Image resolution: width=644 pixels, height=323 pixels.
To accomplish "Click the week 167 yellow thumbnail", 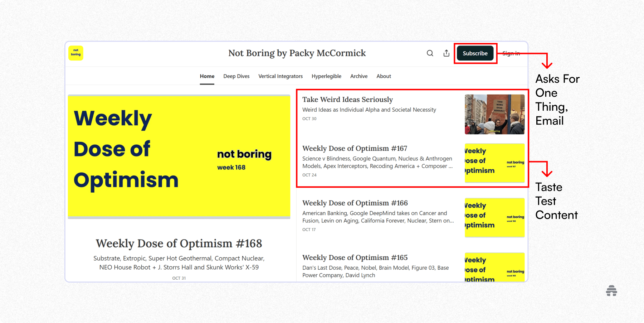I will pos(494,163).
